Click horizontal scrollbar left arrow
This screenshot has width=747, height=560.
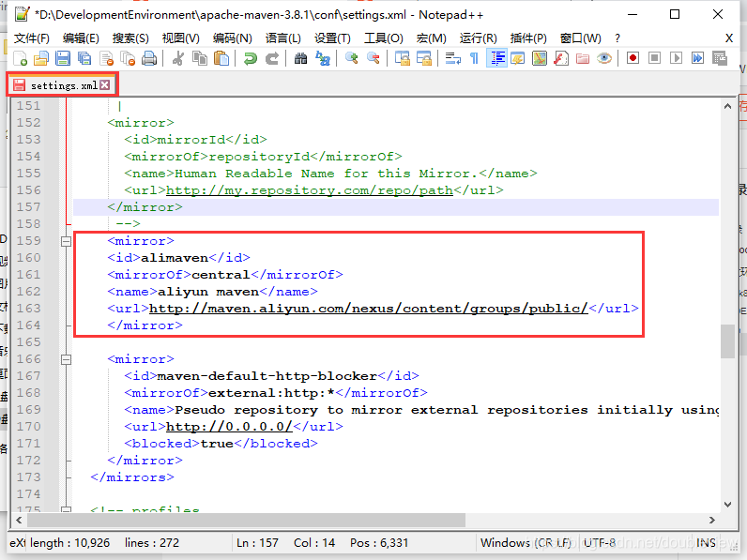pos(19,520)
